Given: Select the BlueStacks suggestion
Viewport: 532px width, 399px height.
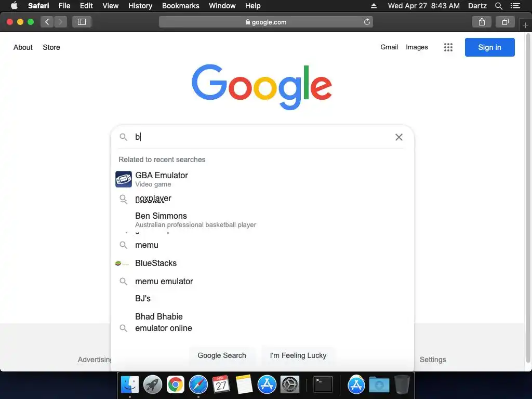Looking at the screenshot, I should click(261, 263).
